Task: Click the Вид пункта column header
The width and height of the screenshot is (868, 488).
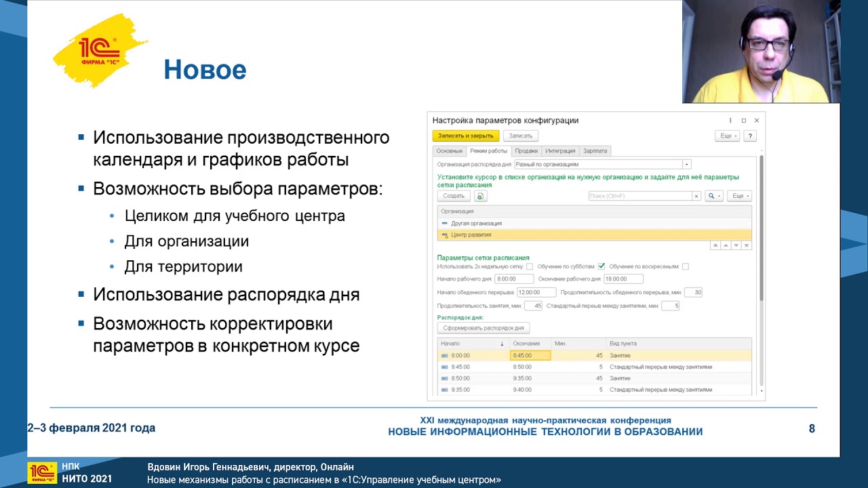Action: click(x=679, y=344)
